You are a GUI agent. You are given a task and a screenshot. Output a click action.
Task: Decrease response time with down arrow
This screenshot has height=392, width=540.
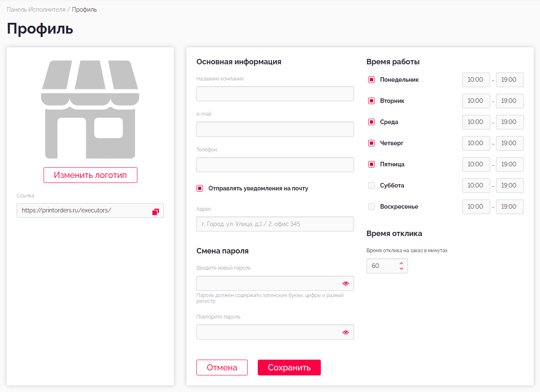point(401,269)
